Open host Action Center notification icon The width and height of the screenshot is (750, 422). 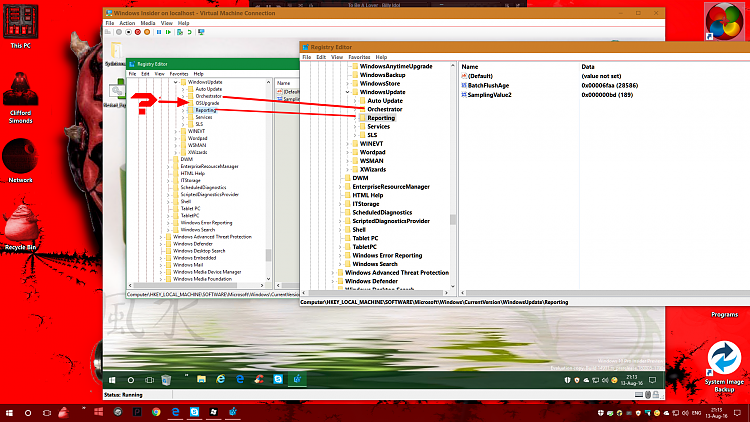coord(738,412)
